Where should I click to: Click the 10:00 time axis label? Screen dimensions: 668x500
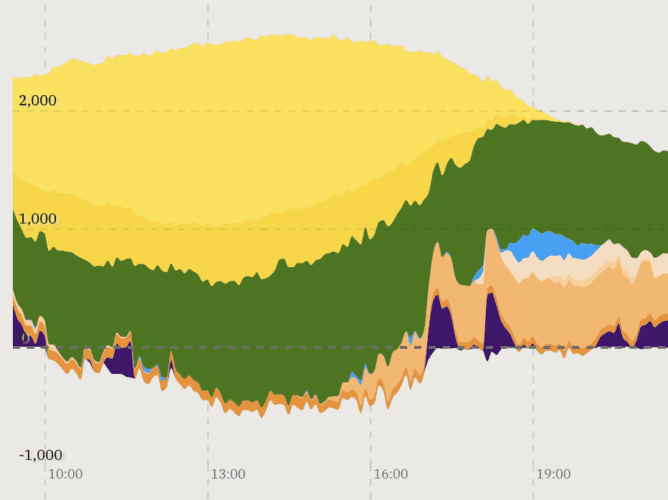pyautogui.click(x=66, y=474)
